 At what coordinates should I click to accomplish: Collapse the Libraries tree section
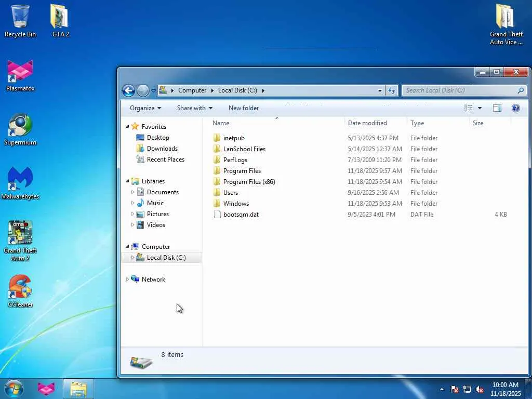pos(127,181)
